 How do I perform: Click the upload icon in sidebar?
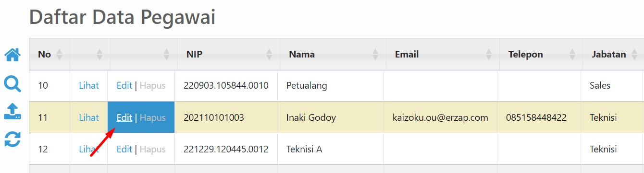[12, 111]
